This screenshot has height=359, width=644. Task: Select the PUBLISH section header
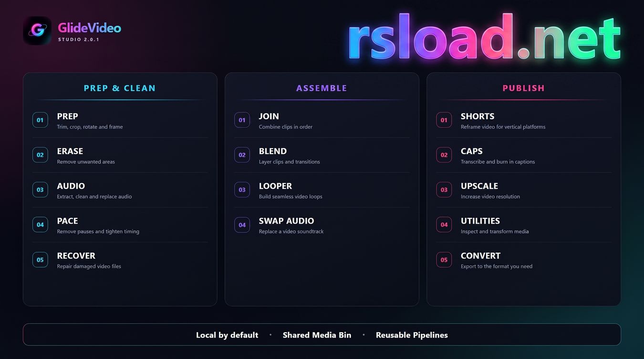point(524,88)
